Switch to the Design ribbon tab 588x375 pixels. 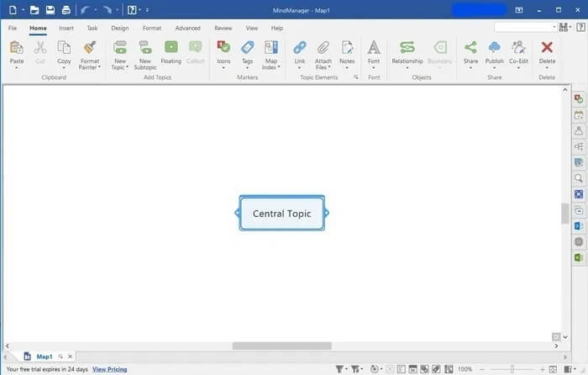coord(119,28)
